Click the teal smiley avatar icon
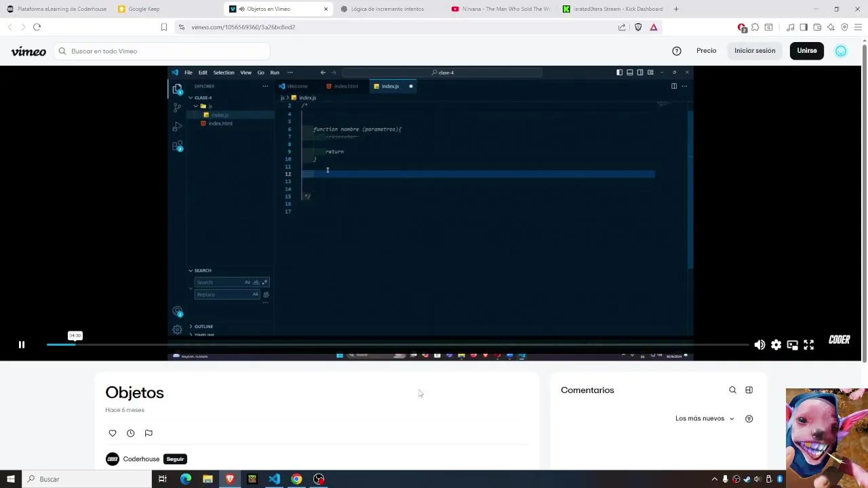Image resolution: width=868 pixels, height=488 pixels. coord(841,51)
